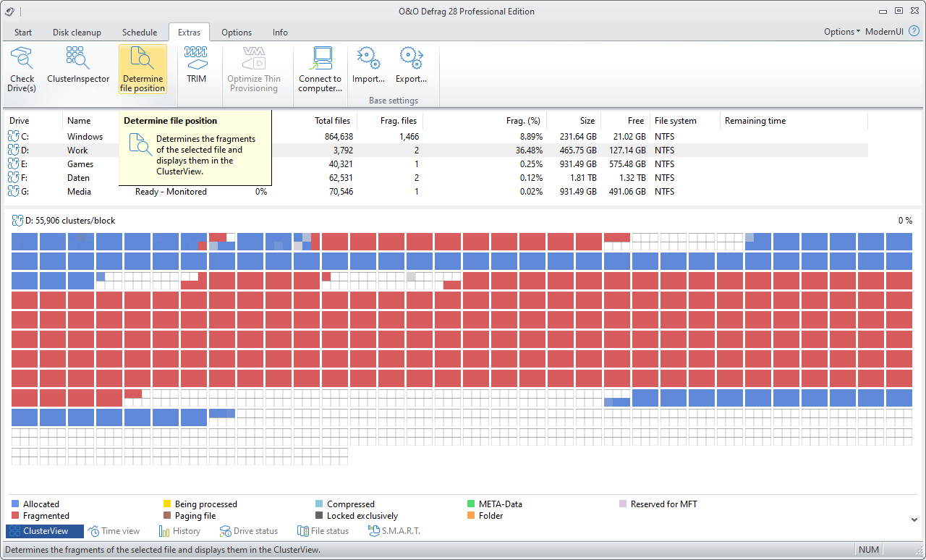Select the Work drive name cell
926x560 pixels.
[x=77, y=150]
